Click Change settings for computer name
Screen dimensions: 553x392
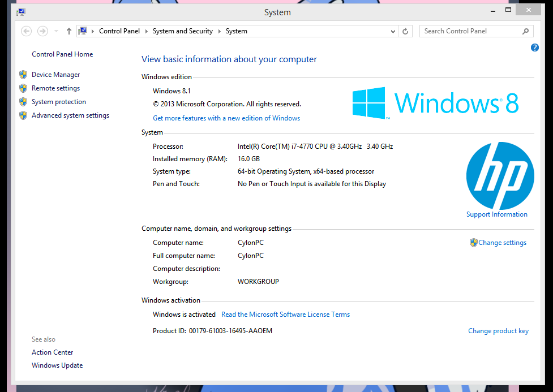click(x=502, y=243)
